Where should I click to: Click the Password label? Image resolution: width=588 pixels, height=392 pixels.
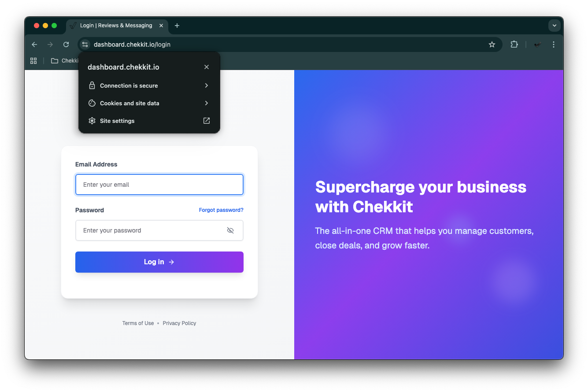pos(89,210)
